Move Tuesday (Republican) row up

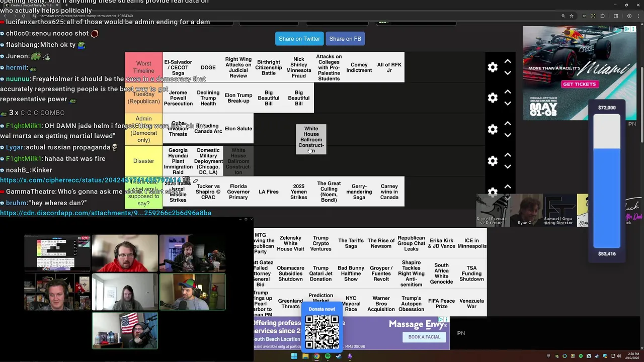[508, 92]
